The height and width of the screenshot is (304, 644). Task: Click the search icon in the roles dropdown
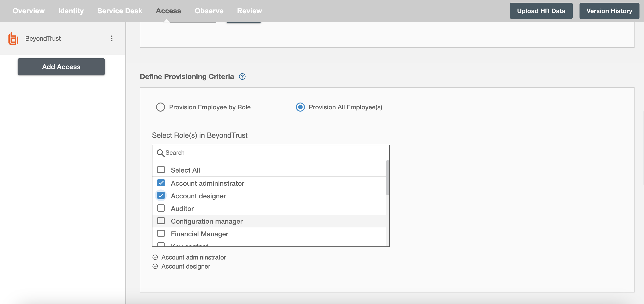pos(161,152)
